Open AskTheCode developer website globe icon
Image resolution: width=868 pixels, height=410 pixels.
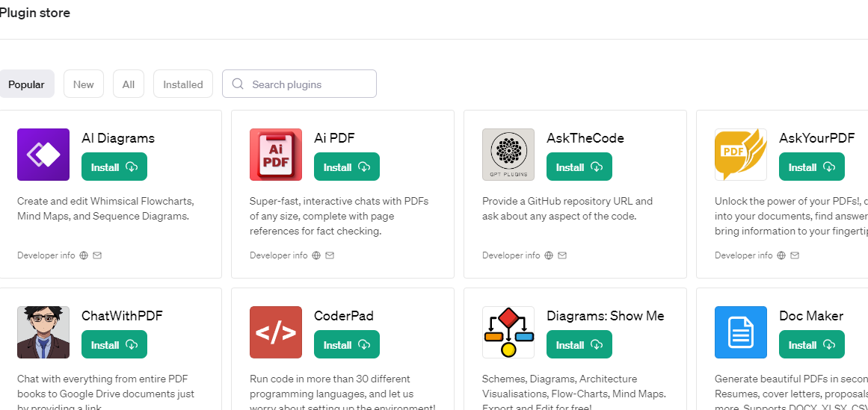coord(549,255)
